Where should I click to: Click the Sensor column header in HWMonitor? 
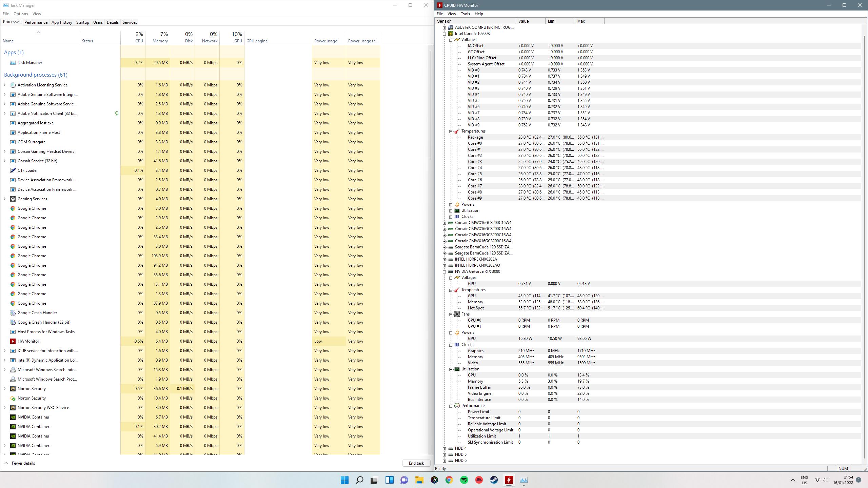coord(475,21)
